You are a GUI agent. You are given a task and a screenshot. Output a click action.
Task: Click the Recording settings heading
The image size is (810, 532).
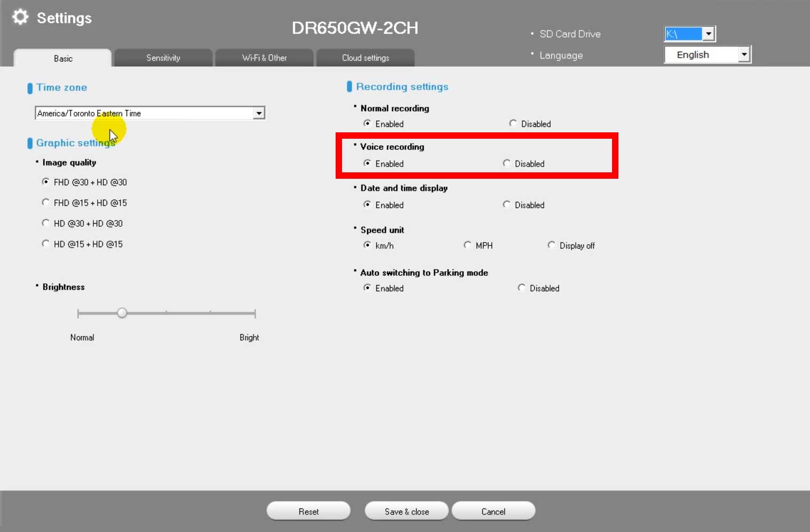[402, 86]
